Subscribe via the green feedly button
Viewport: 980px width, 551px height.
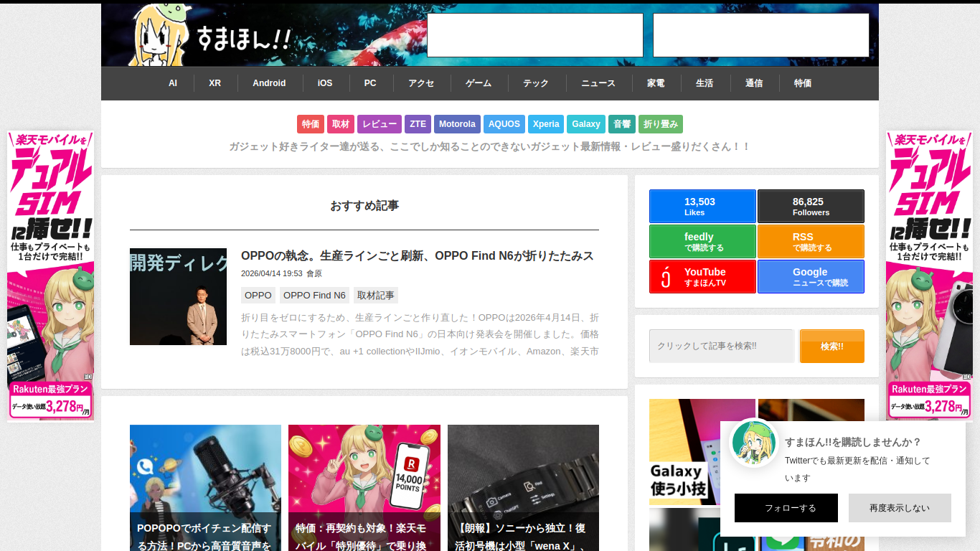tap(702, 242)
